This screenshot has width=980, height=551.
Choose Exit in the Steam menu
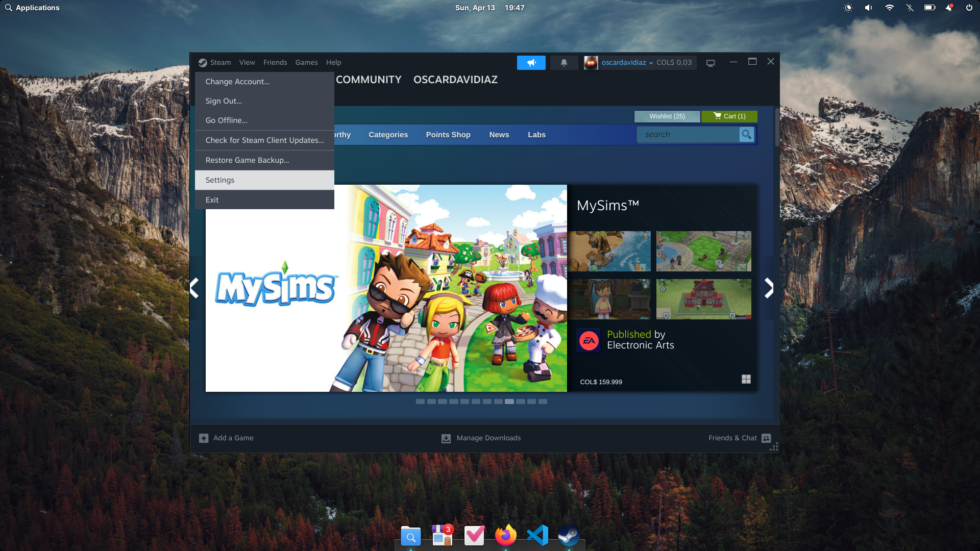click(264, 200)
